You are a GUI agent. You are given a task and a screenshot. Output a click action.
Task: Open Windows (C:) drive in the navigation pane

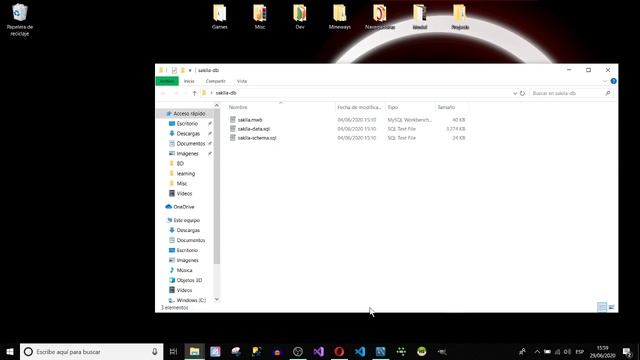[191, 300]
